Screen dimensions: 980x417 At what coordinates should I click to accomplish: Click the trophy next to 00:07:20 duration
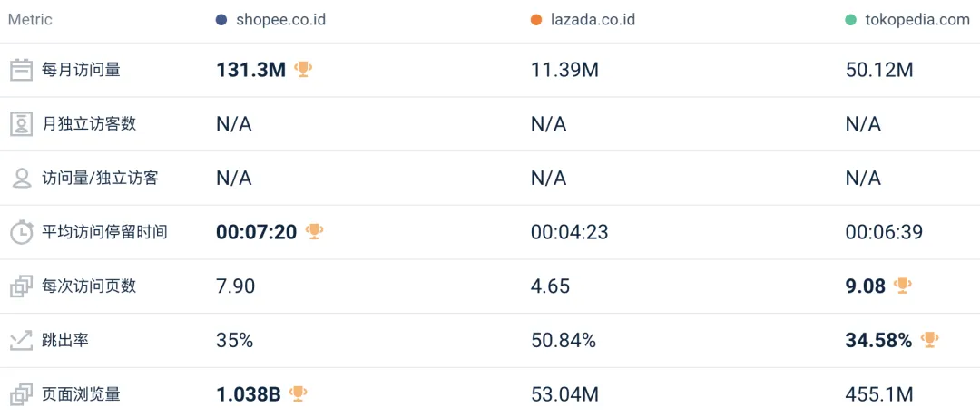tap(314, 231)
